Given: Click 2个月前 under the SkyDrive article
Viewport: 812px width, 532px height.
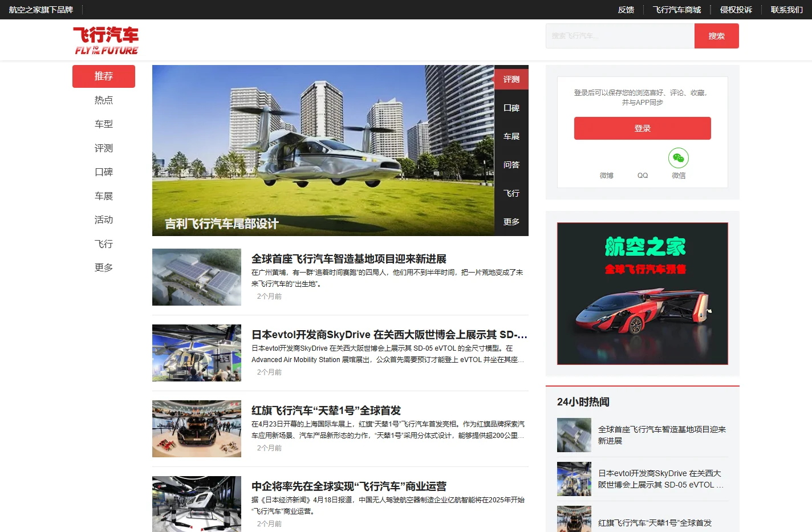Looking at the screenshot, I should (x=269, y=372).
